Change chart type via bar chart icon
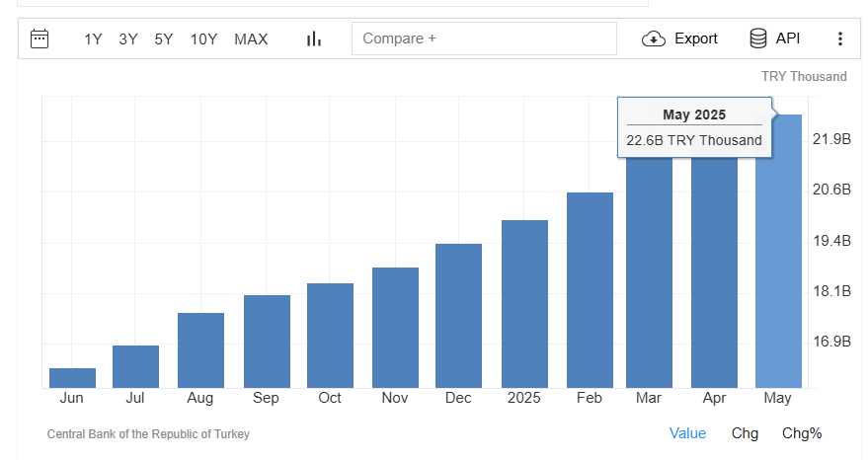Screen dimensions: 868x460 tap(314, 38)
